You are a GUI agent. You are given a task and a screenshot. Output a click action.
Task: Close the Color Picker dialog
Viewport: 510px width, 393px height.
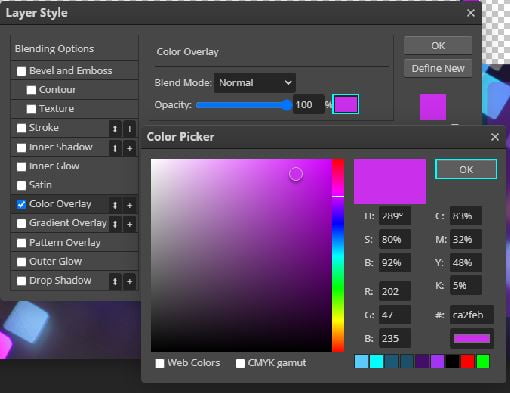pos(495,137)
